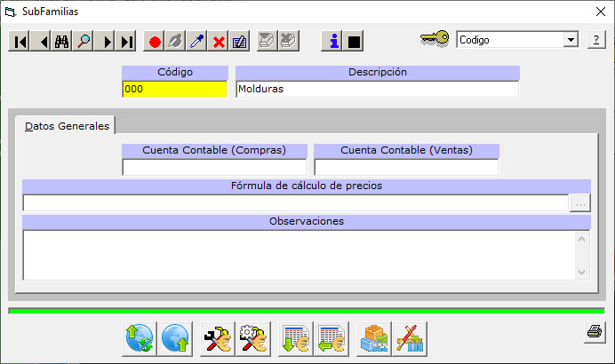Viewport: 615px width, 364px height.
Task: Focus the Cuenta Contable (Compras) field
Action: (214, 168)
